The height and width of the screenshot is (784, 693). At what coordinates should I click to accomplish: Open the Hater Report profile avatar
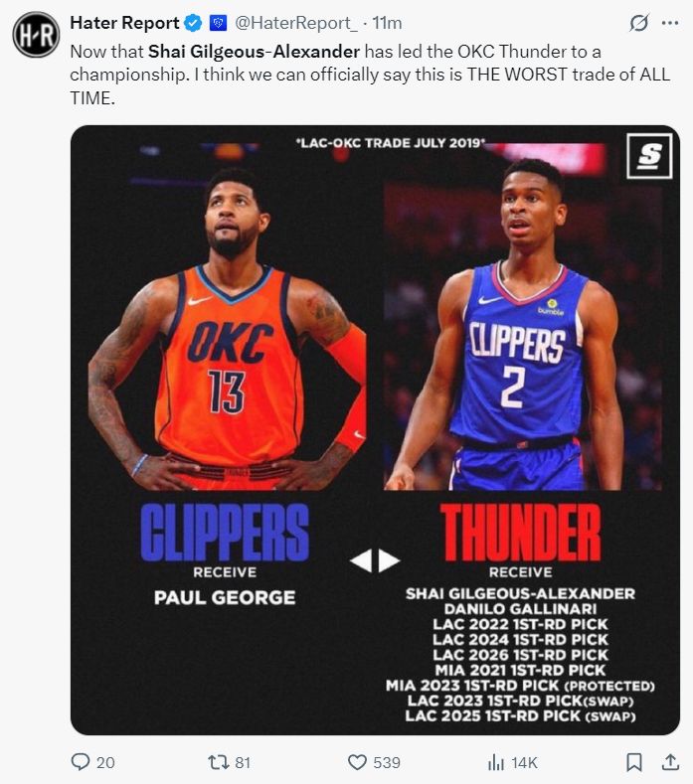(36, 35)
